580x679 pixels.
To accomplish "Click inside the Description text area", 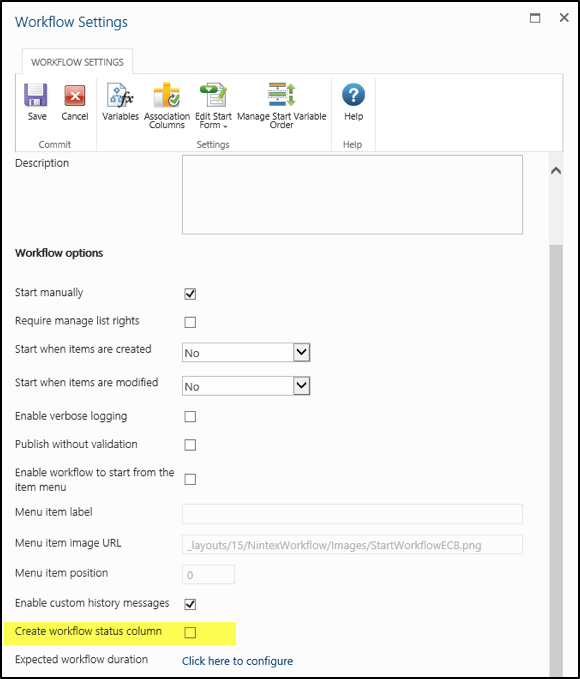I will 352,194.
